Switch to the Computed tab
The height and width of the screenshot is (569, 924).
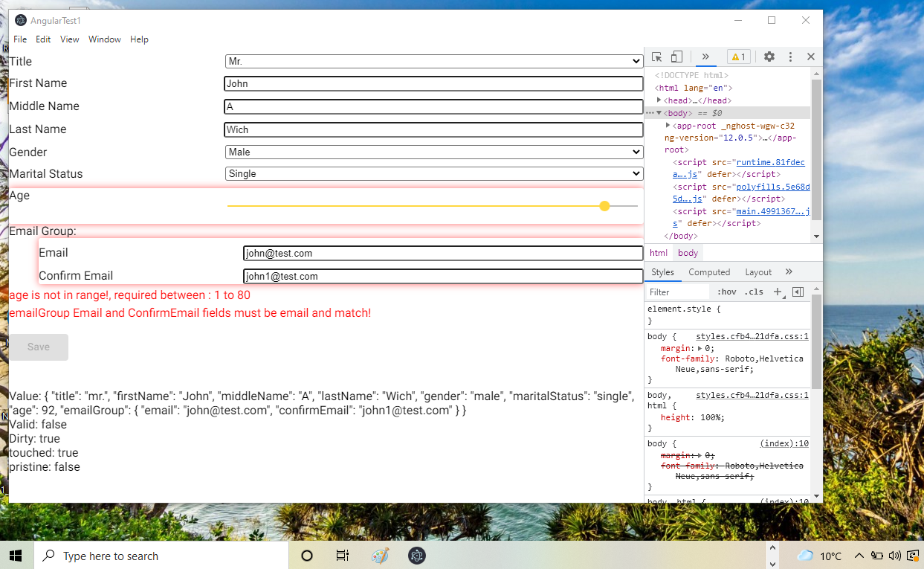709,271
